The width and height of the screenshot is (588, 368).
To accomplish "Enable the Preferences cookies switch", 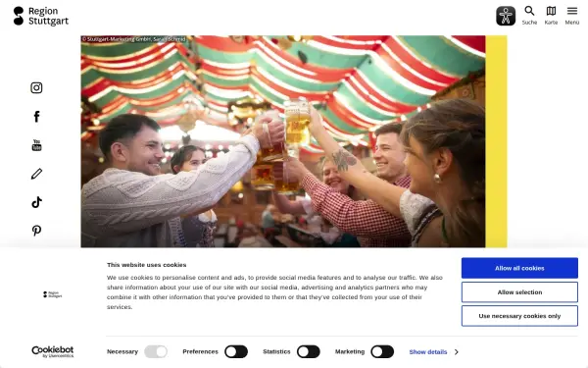I will pyautogui.click(x=236, y=352).
